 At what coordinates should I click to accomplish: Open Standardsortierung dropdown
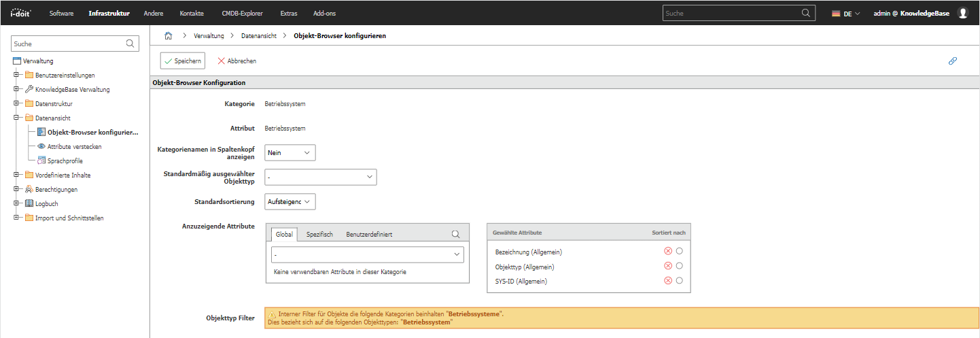point(290,201)
